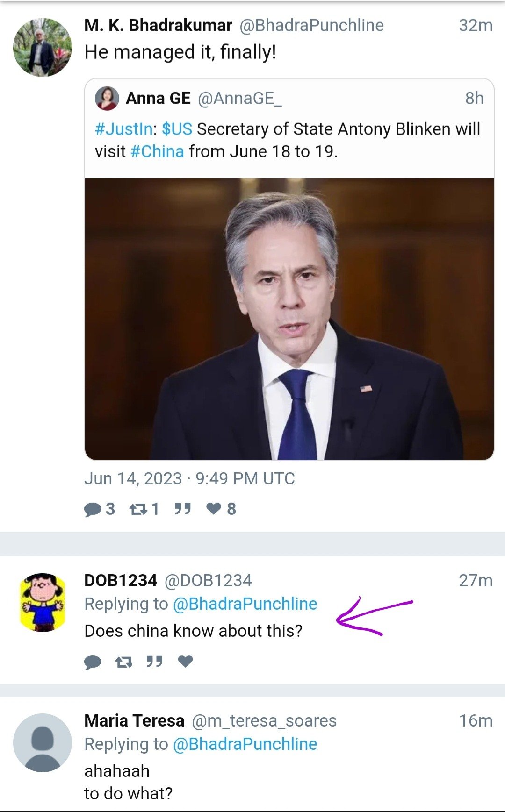The width and height of the screenshot is (505, 812).
Task: Open the Jun 14, 2023 timestamp link
Action: (x=189, y=478)
